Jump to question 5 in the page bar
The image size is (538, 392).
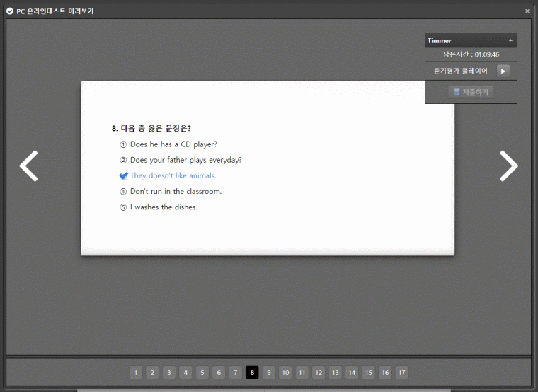pos(202,372)
